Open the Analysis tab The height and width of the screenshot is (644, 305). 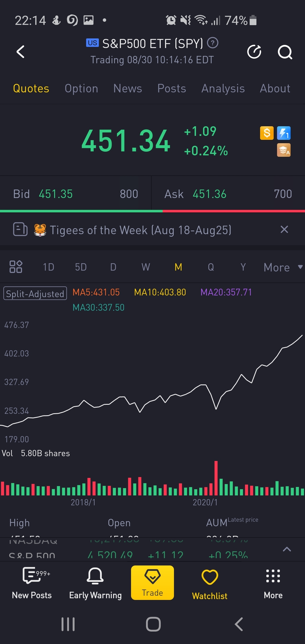[223, 89]
